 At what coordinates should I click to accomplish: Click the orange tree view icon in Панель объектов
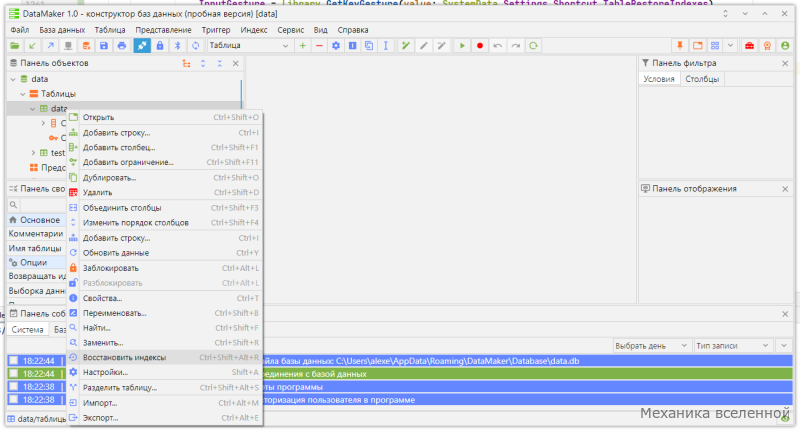coord(187,64)
